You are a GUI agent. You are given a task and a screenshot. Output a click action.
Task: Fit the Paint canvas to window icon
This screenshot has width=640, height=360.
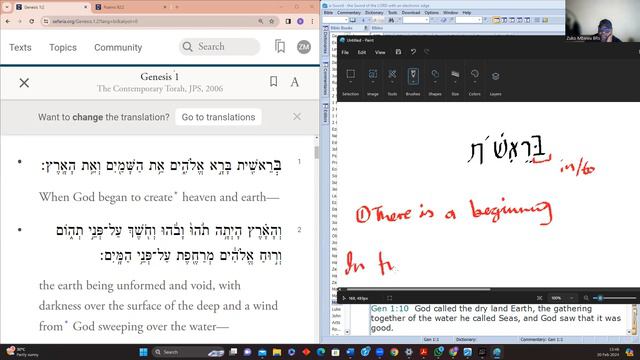tap(539, 298)
